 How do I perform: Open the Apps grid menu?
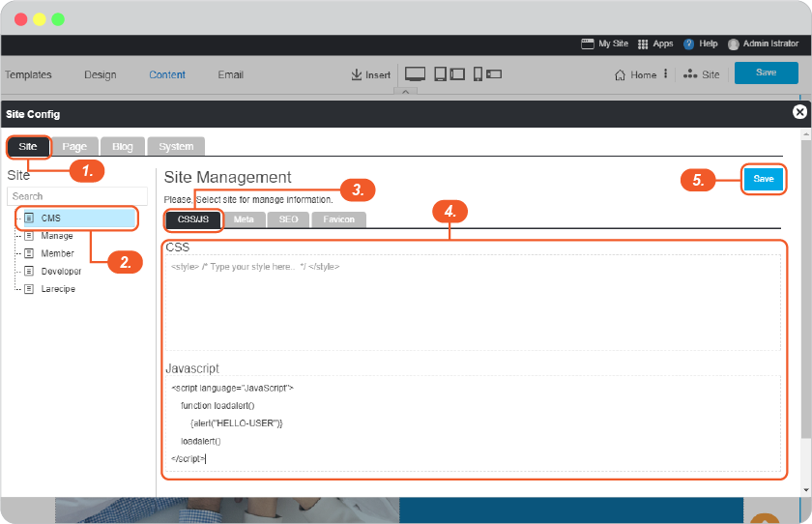point(655,44)
